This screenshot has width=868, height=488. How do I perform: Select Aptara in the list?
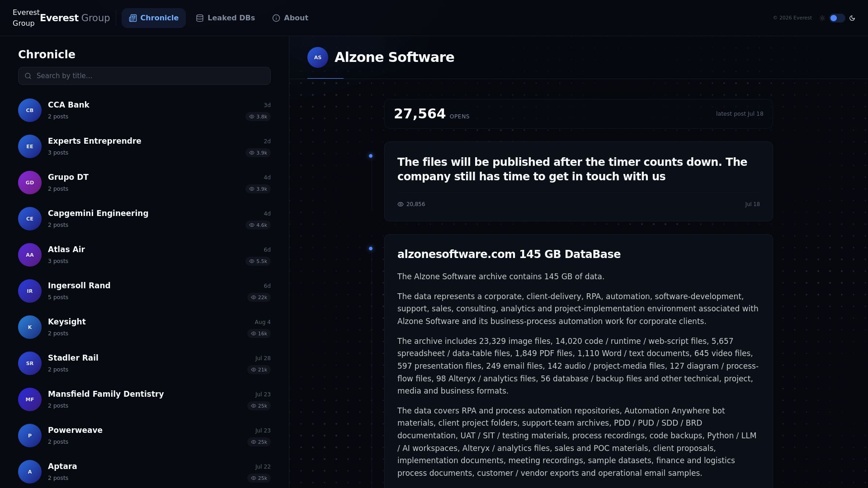click(x=144, y=472)
